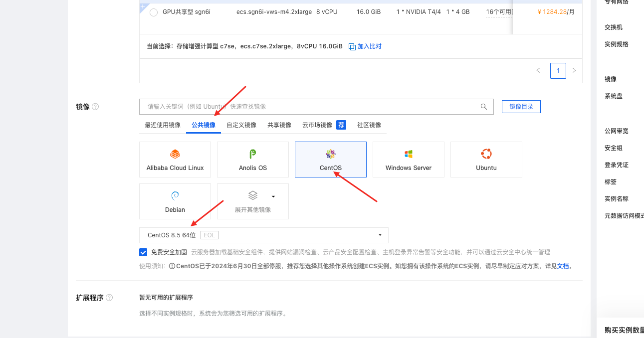
Task: Open the CentOS 8.5 64位 version dropdown
Action: pyautogui.click(x=264, y=235)
